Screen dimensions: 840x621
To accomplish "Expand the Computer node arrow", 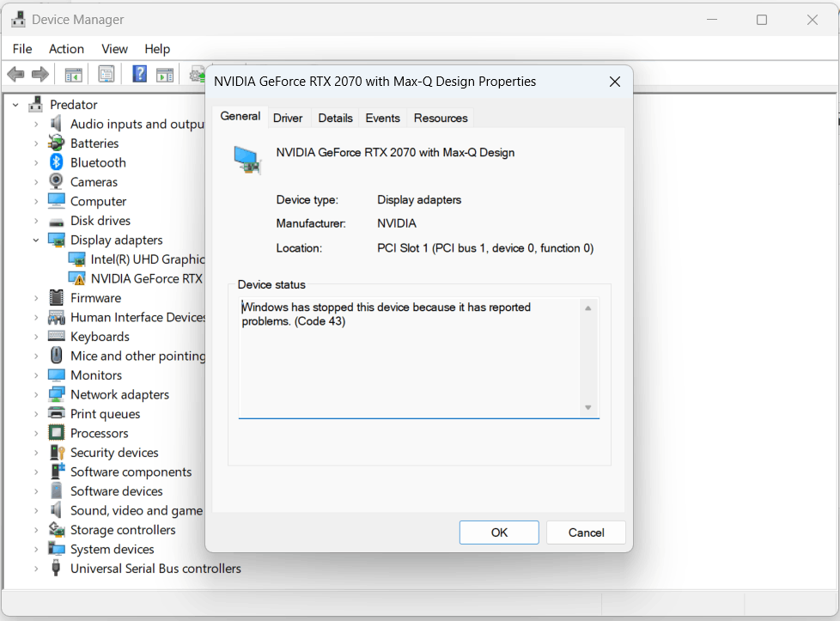I will tap(36, 202).
